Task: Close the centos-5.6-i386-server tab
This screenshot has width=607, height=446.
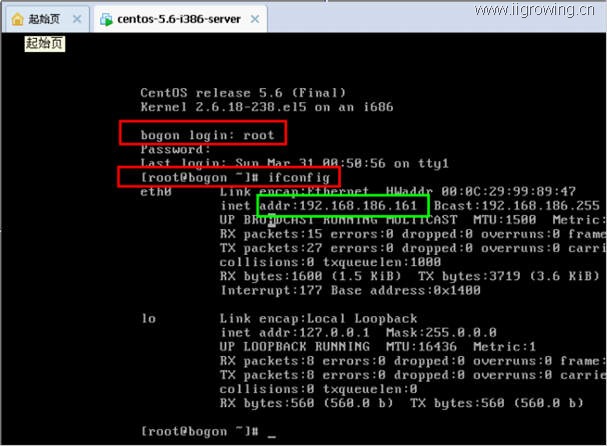Action: (255, 19)
